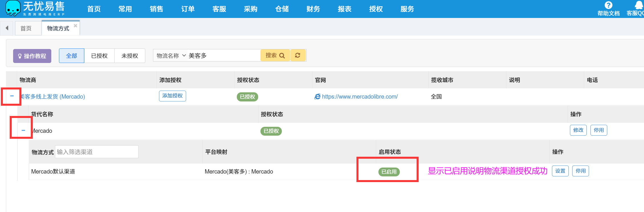Open the 销售 menu
This screenshot has width=644, height=212.
point(156,9)
